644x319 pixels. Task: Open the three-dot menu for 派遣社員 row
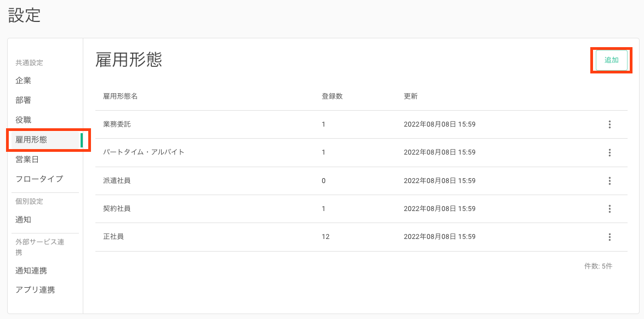point(609,181)
